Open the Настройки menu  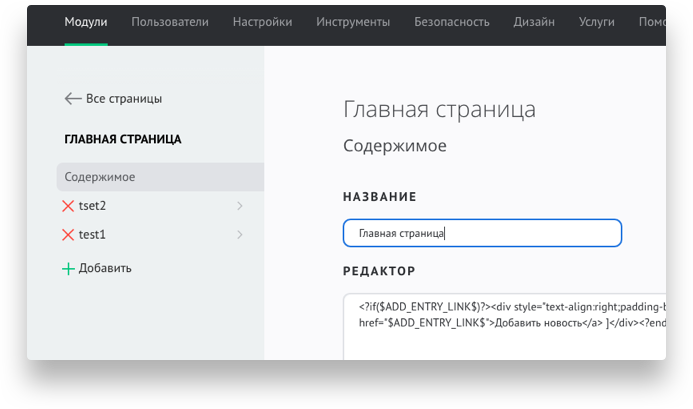coord(262,21)
